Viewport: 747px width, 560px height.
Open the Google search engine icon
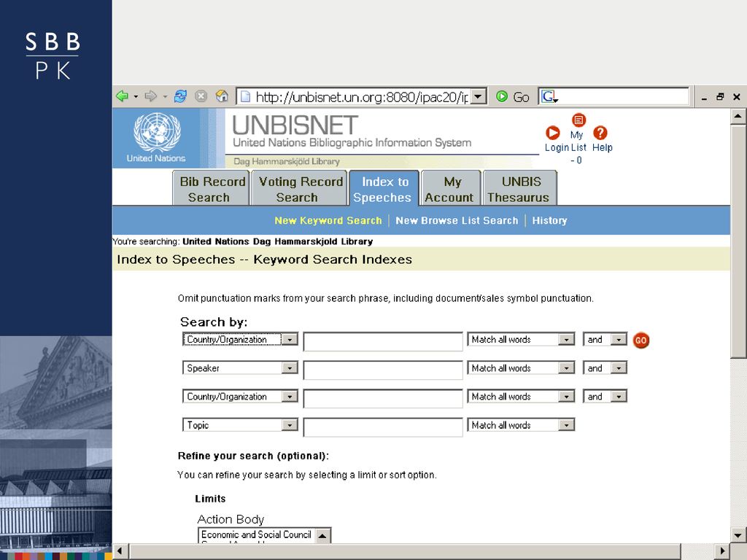(549, 97)
